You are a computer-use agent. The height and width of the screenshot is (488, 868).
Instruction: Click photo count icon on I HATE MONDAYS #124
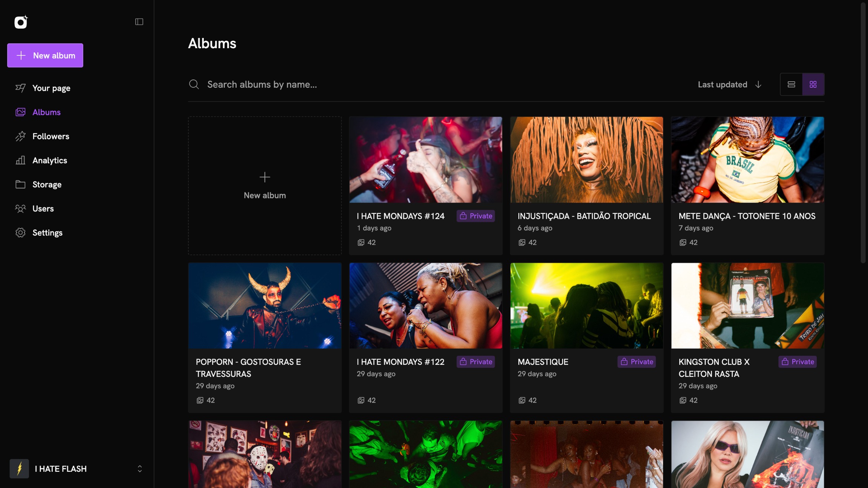[x=361, y=242]
